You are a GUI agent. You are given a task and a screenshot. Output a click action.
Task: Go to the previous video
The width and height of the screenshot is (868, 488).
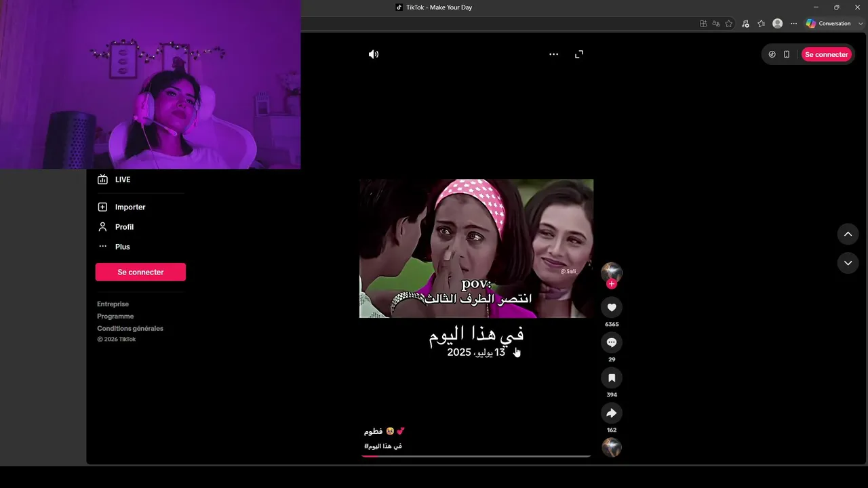[848, 235]
